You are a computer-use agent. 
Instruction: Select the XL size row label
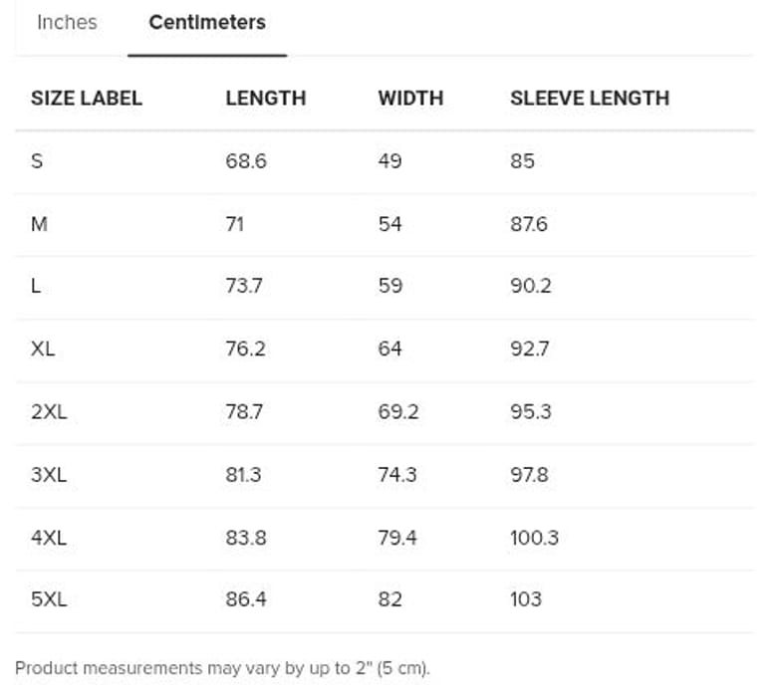43,349
